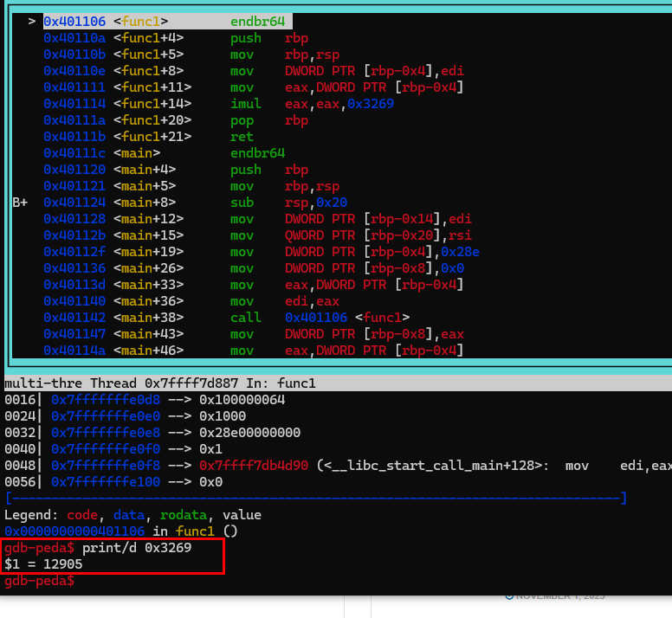Select stack value 0x28e00000000
Screen dimensions: 672x618
pyautogui.click(x=250, y=433)
